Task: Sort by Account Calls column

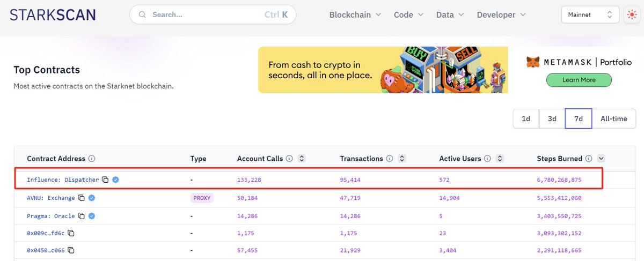Action: pyautogui.click(x=302, y=159)
